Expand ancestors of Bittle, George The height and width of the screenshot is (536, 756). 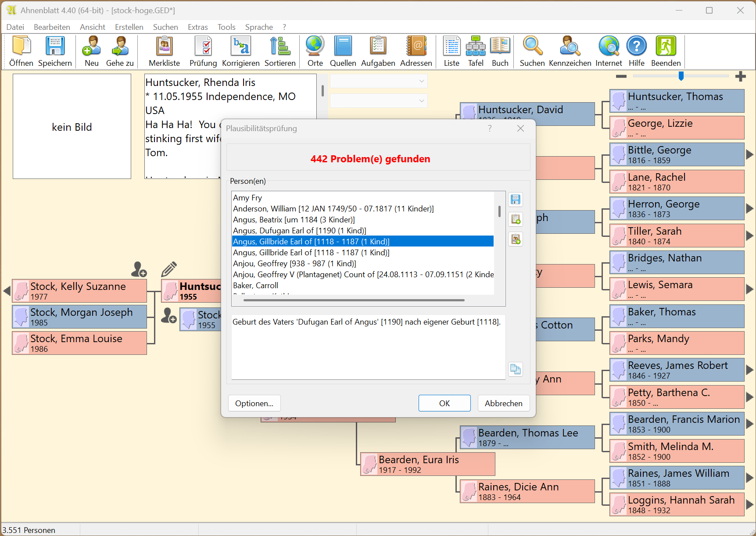pos(749,154)
